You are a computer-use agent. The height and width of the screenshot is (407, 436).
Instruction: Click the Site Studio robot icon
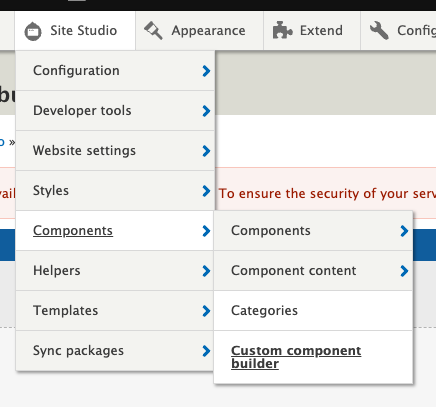pos(33,31)
